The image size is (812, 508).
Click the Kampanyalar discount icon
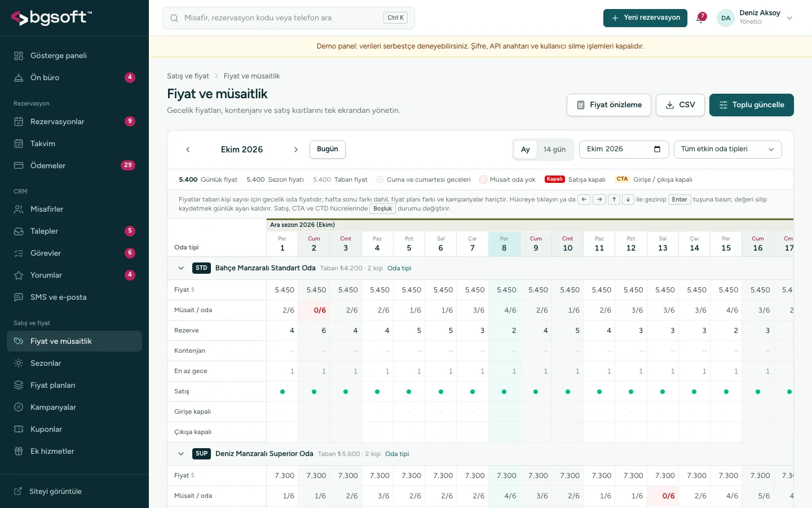[x=19, y=408]
